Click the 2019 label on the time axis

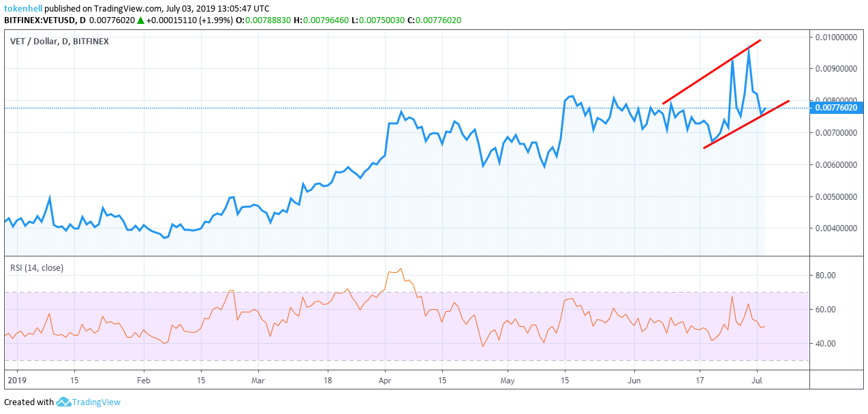click(14, 379)
